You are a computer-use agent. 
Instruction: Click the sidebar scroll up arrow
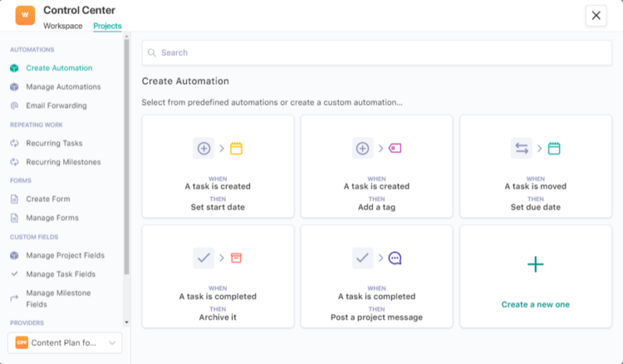click(127, 37)
